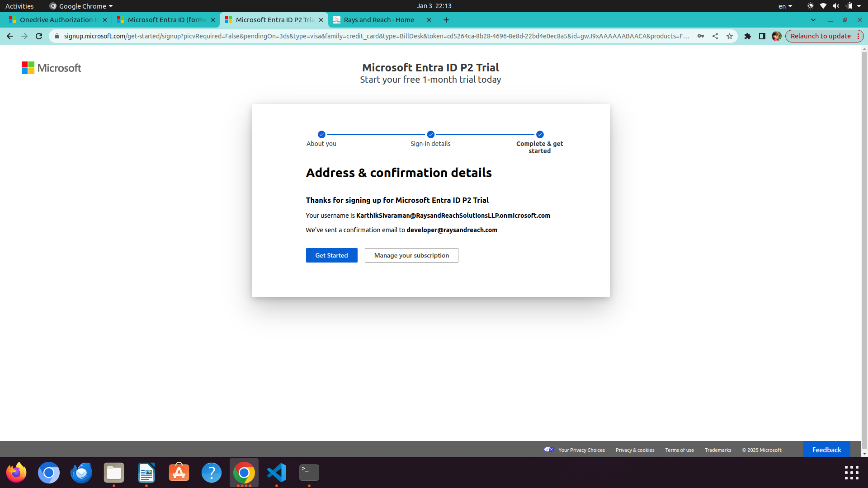Image resolution: width=868 pixels, height=488 pixels.
Task: Click the share page icon
Action: [x=715, y=36]
